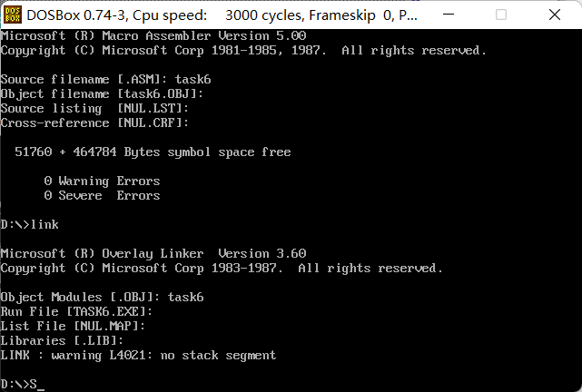This screenshot has height=392, width=582.
Task: Click the Libraries [.LIB] line
Action: click(62, 340)
